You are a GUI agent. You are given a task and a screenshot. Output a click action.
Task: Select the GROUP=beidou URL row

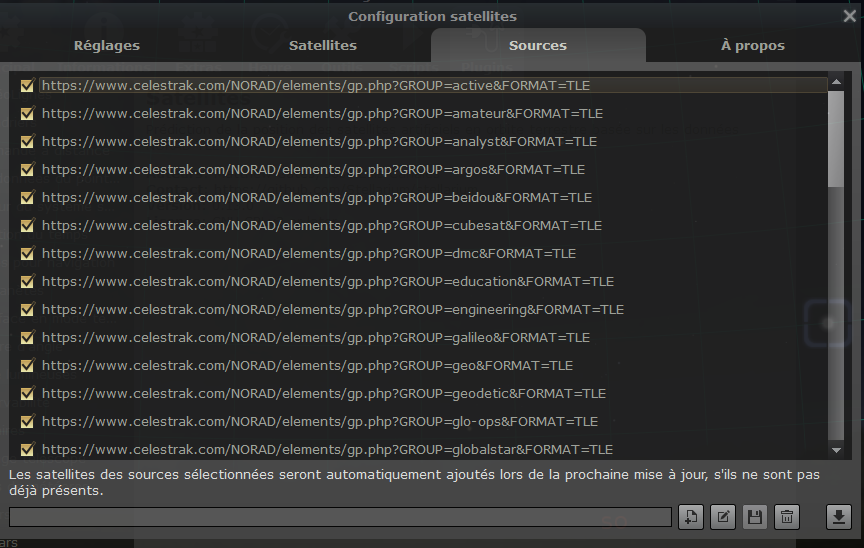[x=433, y=198]
